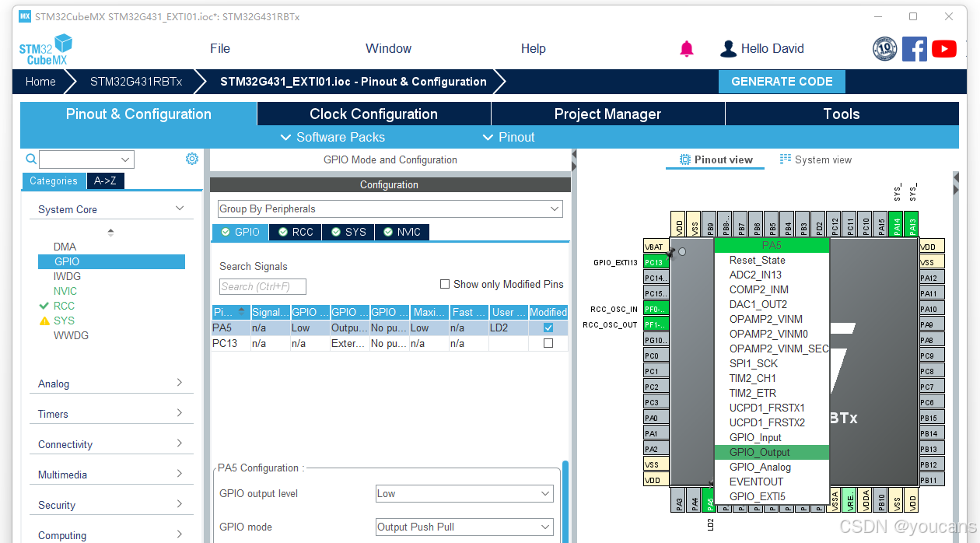
Task: Click the PB11 pin
Action: pyautogui.click(x=931, y=480)
